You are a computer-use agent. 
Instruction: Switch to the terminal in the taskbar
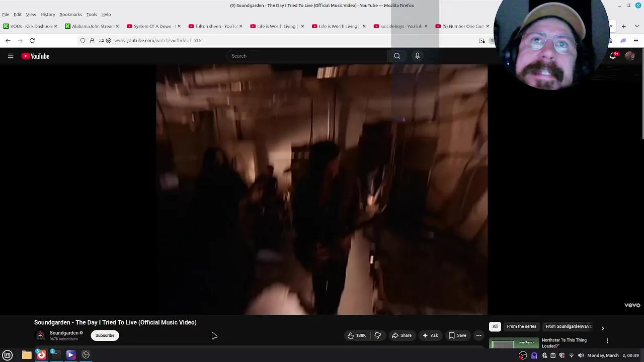(x=55, y=355)
